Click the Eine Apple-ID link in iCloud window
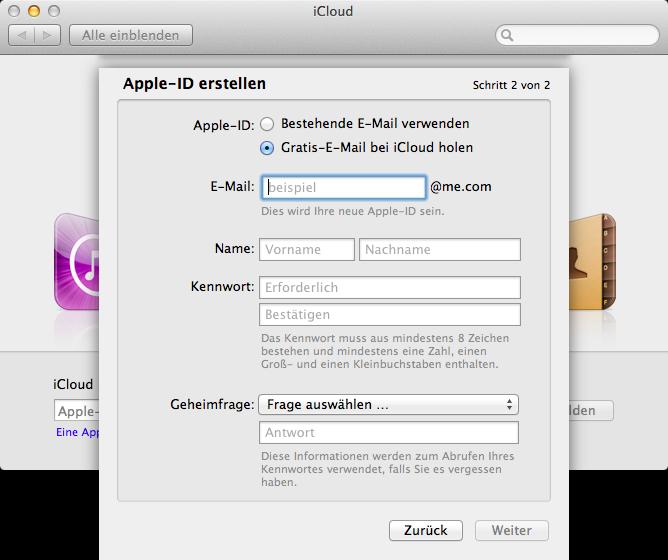 tap(78, 432)
